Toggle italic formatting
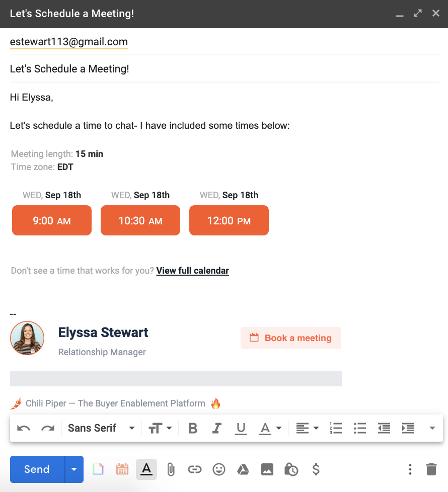The image size is (448, 492). point(217,428)
